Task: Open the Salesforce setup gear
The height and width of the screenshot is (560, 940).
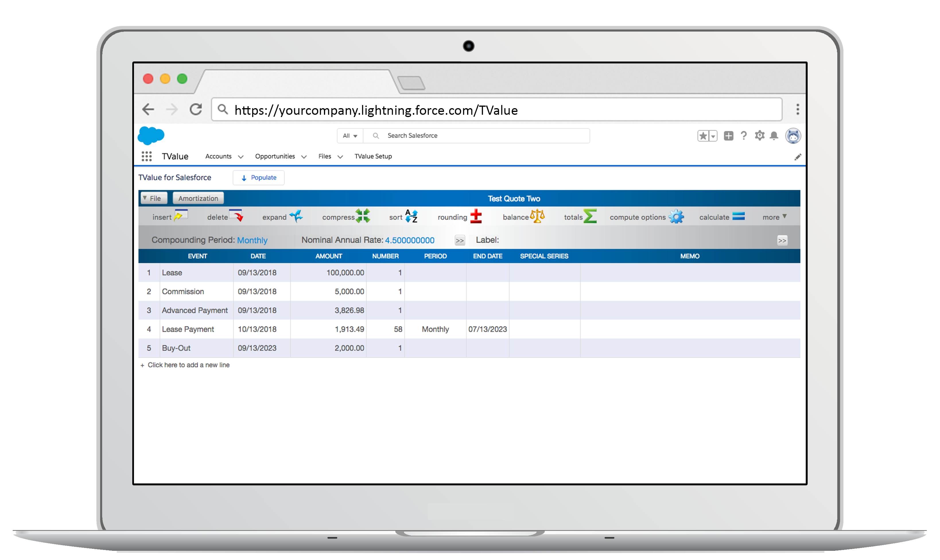Action: tap(760, 135)
